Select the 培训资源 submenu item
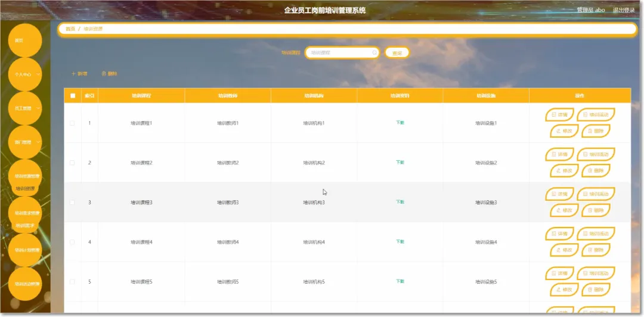644x317 pixels. pos(25,188)
